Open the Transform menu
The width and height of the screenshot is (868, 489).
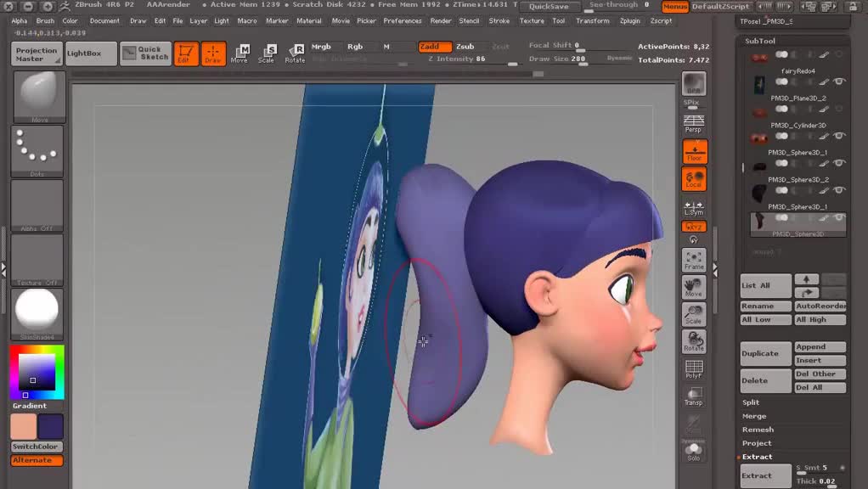(592, 21)
